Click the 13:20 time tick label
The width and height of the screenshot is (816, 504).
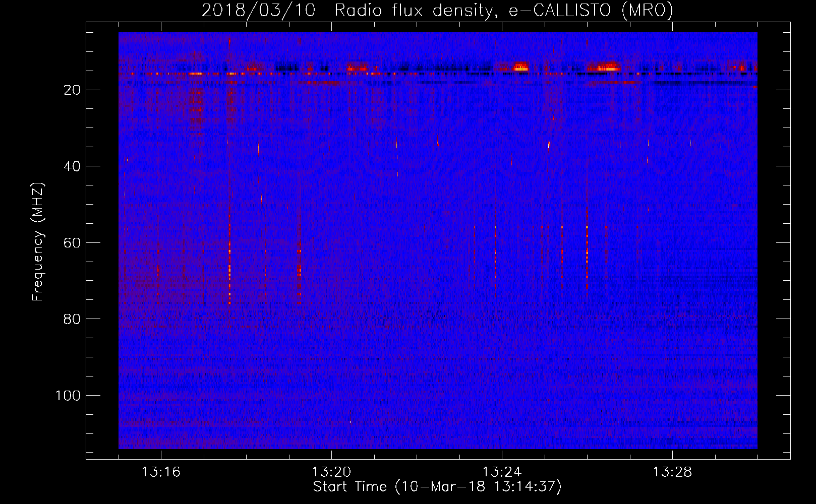click(x=331, y=472)
